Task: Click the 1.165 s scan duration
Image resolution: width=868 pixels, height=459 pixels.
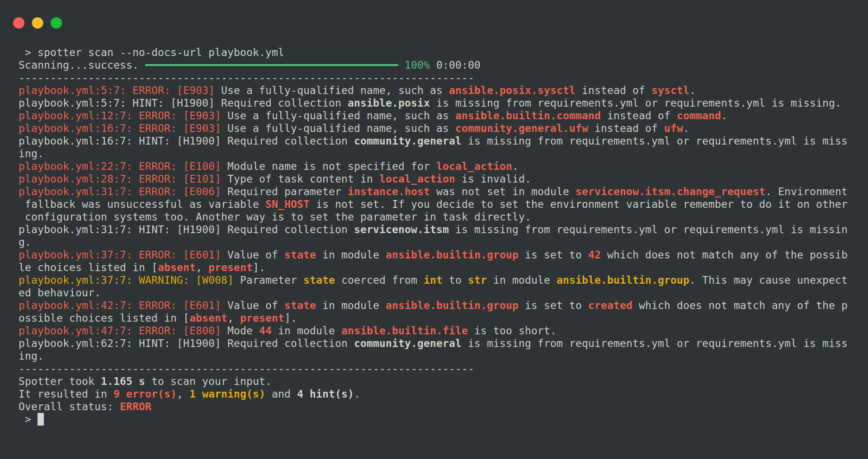Action: [123, 382]
